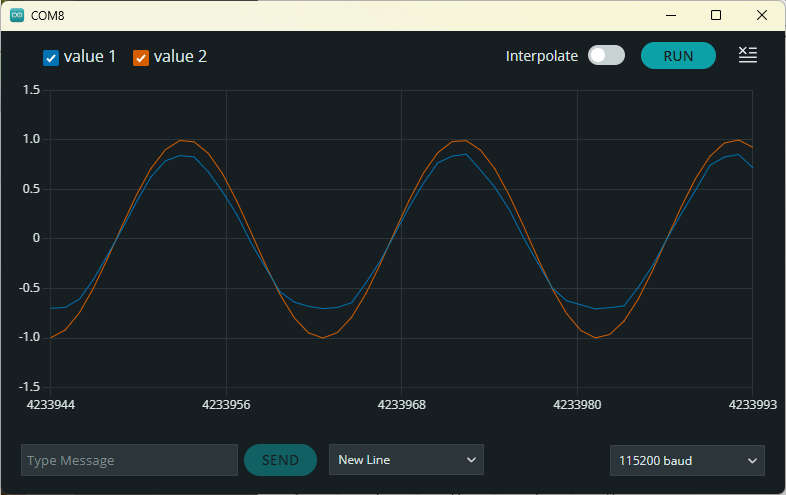Open the New Line ending dropdown

coord(406,460)
